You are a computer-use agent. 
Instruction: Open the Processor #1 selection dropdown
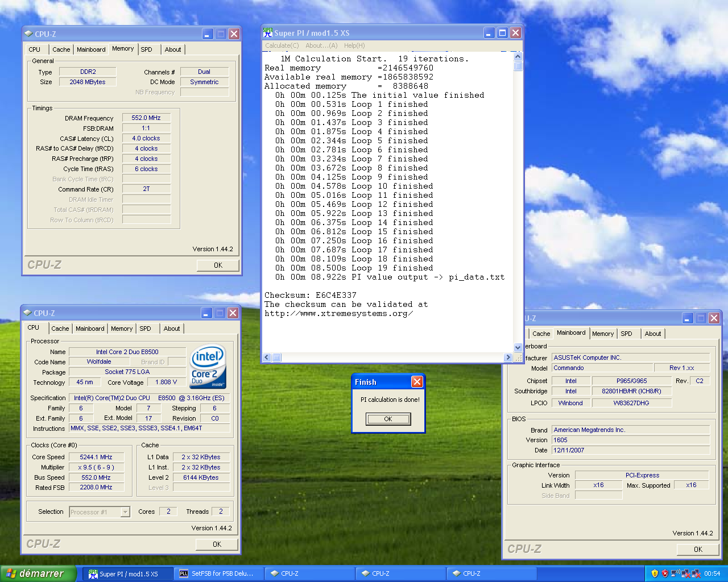(x=125, y=512)
